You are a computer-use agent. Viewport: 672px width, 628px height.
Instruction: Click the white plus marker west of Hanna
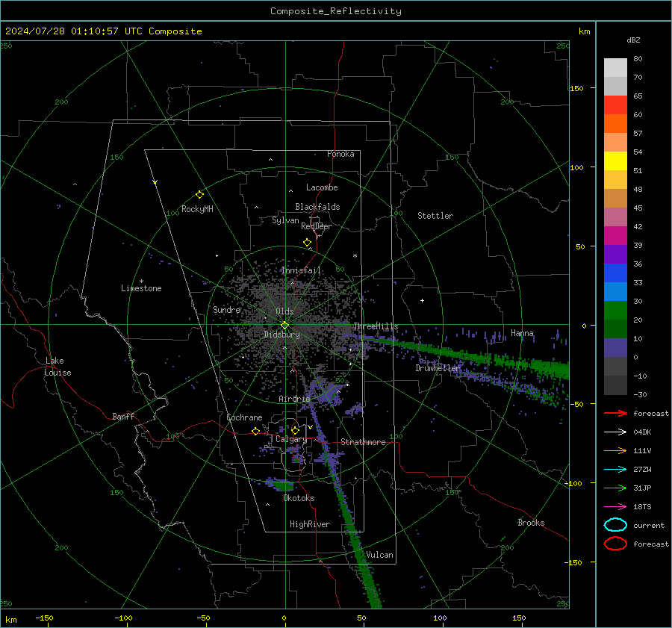coord(422,300)
